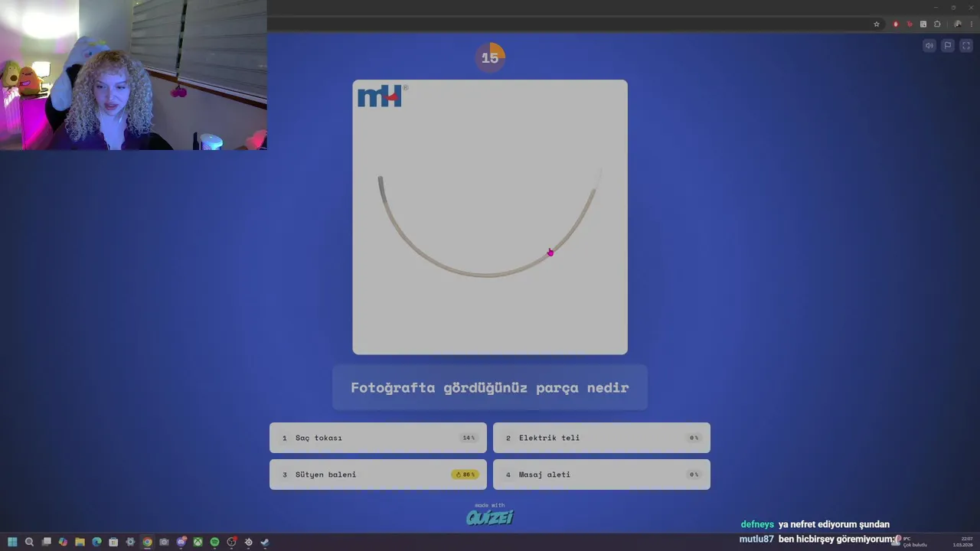Open Task View on the taskbar
This screenshot has width=980, height=551.
pos(46,542)
